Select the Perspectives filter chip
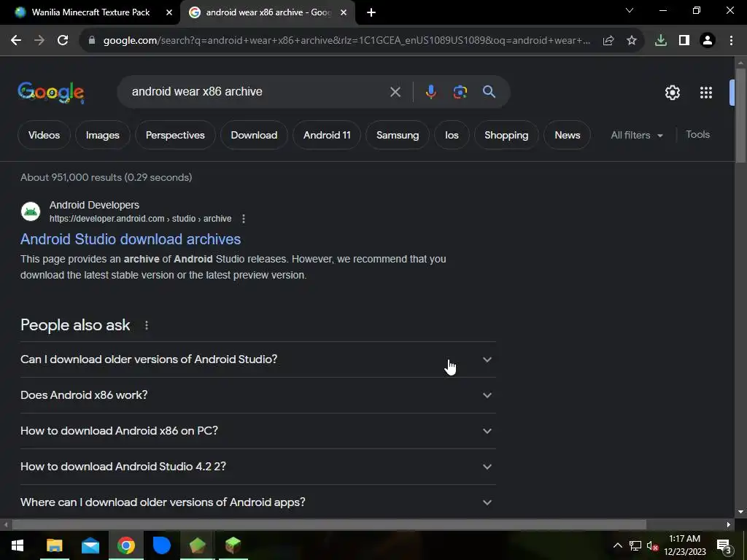 tap(175, 135)
